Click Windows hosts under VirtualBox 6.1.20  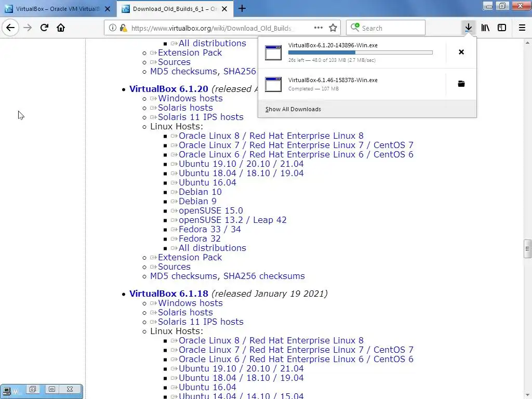190,98
